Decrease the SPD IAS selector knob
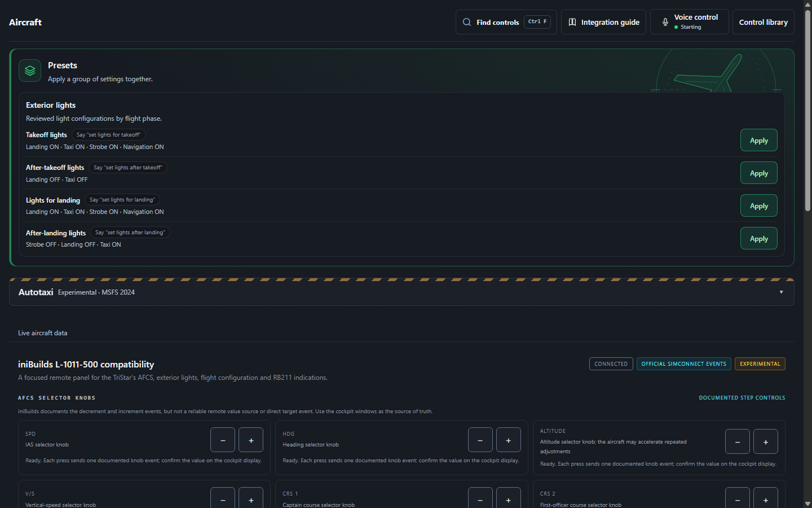Screen dimensions: 812x508 223,440
